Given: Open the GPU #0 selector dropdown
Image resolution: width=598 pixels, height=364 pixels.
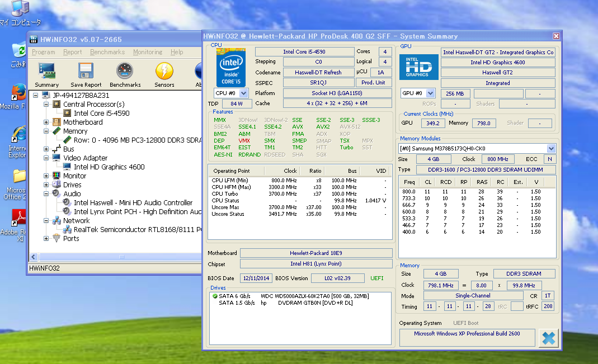Looking at the screenshot, I should [x=431, y=93].
